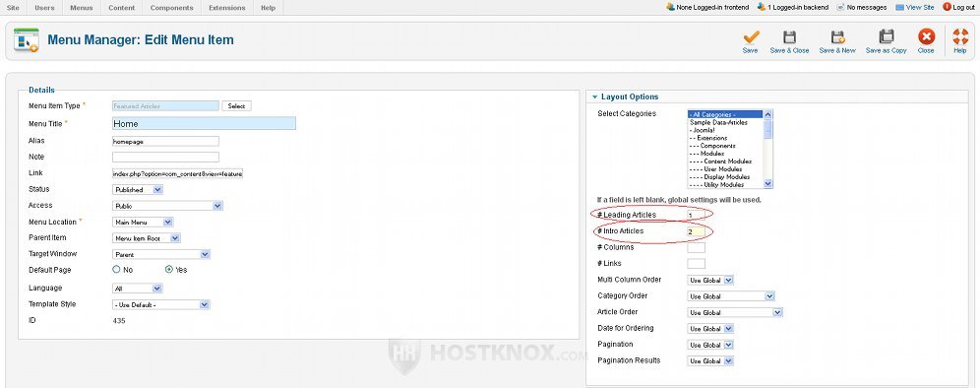Select No for Default Page
980x388 pixels.
coord(116,270)
